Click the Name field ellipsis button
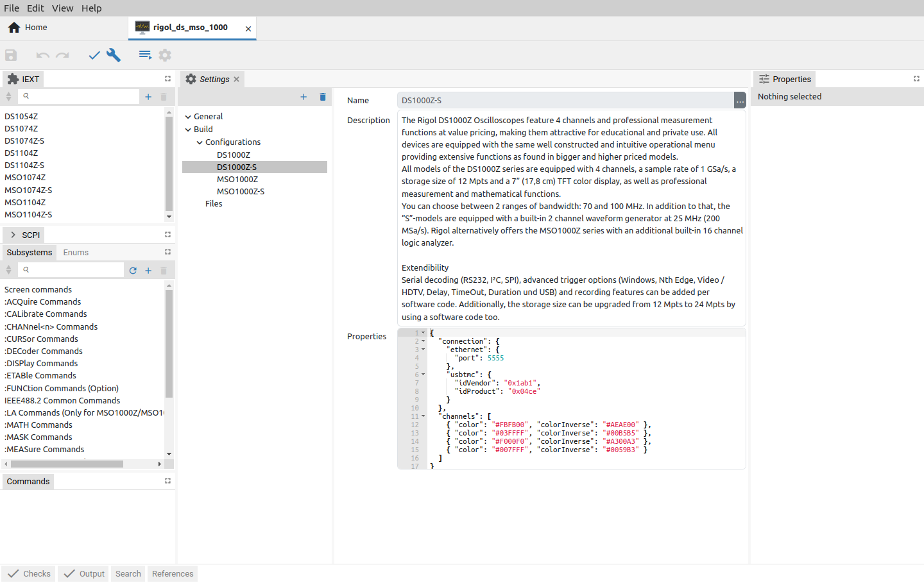 740,100
